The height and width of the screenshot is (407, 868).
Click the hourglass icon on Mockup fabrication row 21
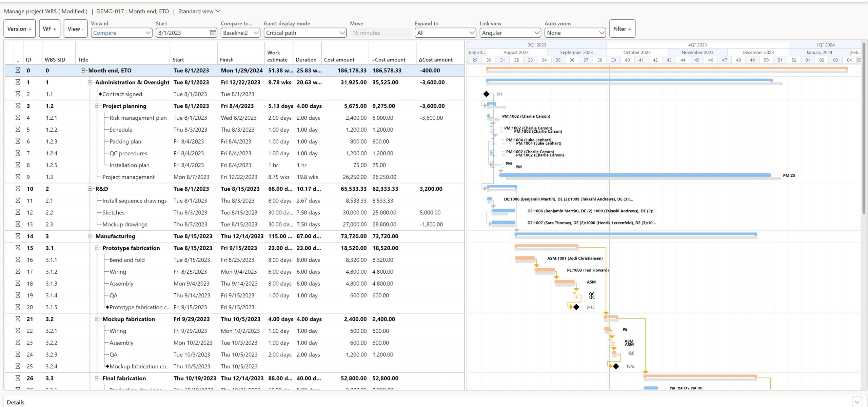pos(18,319)
